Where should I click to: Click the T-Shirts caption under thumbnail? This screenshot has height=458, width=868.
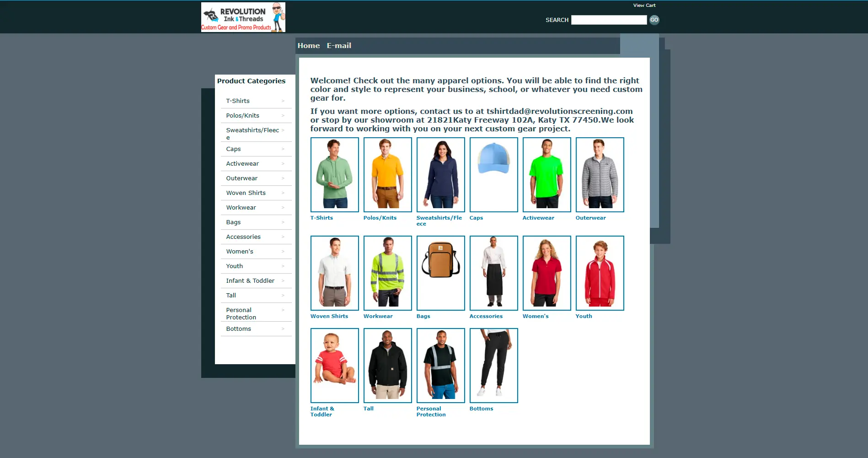(321, 218)
